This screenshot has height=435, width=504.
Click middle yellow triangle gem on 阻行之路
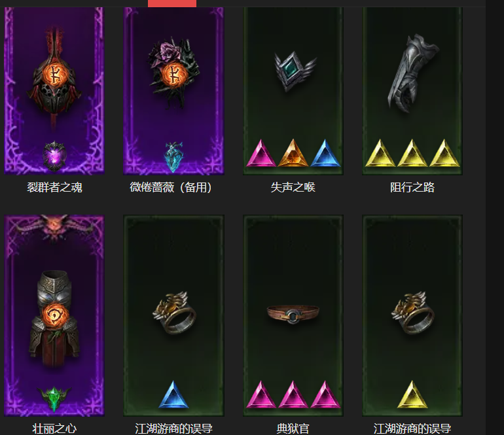click(412, 153)
